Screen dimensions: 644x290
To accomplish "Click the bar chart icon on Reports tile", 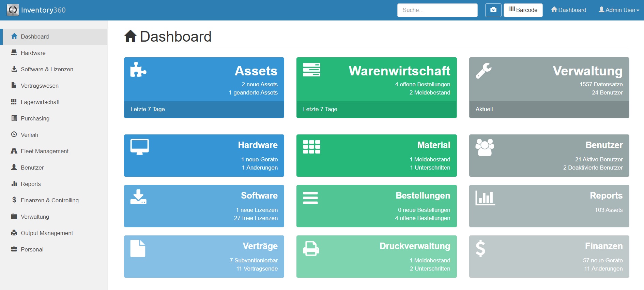I will tap(485, 198).
